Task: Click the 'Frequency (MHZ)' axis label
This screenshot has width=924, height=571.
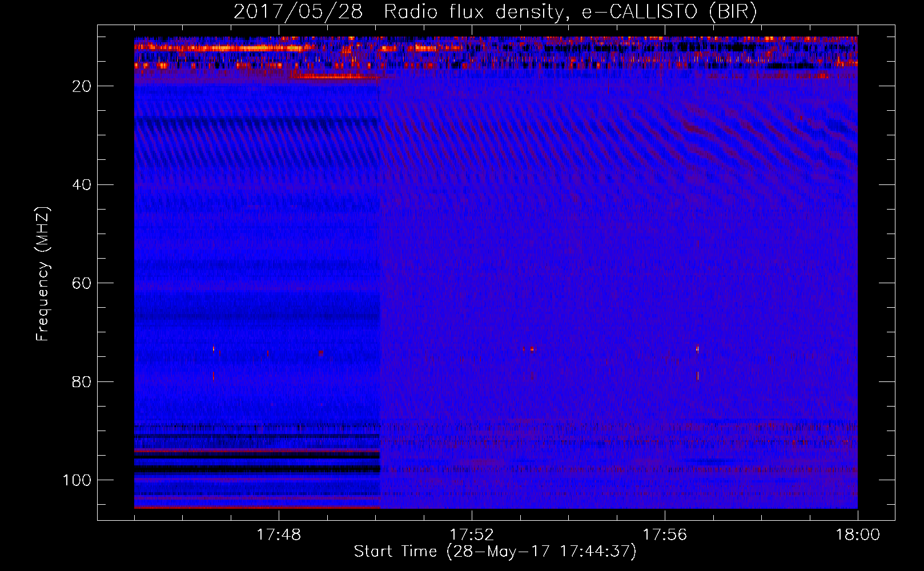Action: (43, 274)
